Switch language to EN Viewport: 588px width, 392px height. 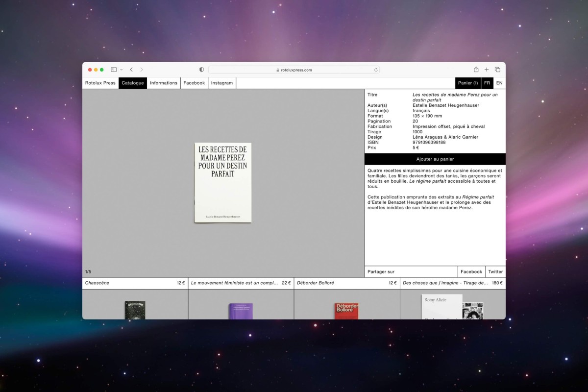[x=499, y=83]
